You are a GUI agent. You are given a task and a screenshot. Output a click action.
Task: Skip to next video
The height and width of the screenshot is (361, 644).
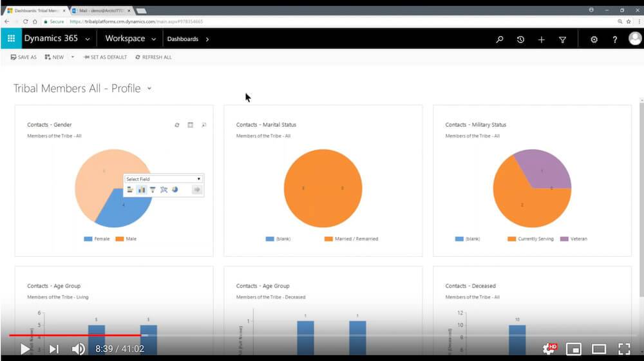coord(54,349)
